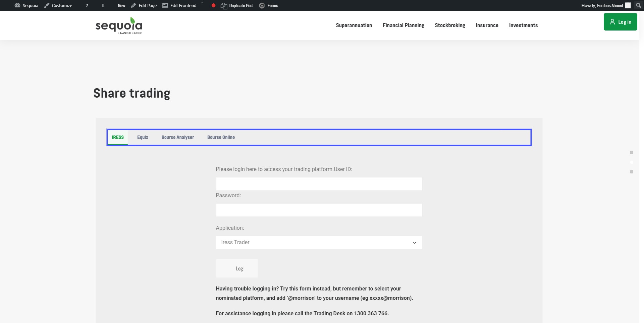Select the Bourse Analyser tab
The image size is (644, 323).
(177, 137)
